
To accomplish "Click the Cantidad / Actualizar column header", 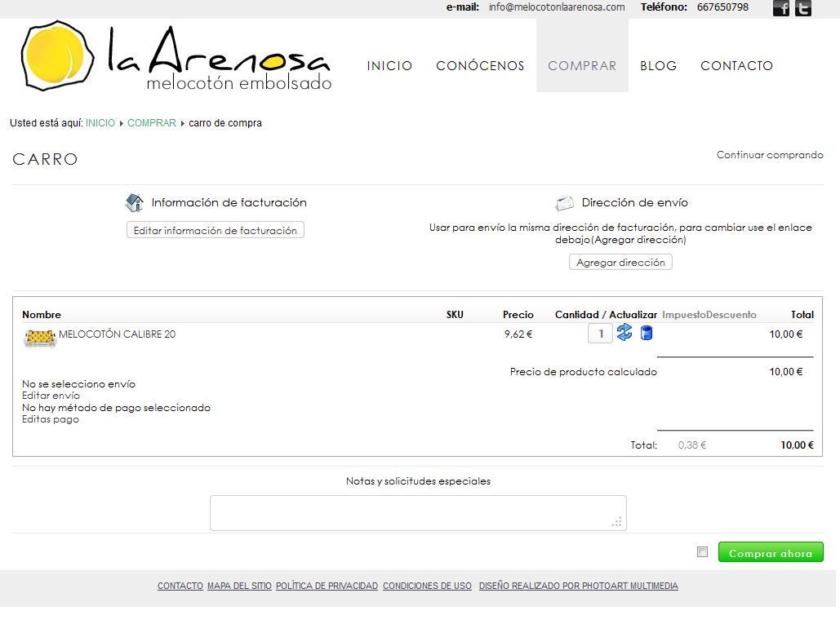I will click(x=606, y=315).
